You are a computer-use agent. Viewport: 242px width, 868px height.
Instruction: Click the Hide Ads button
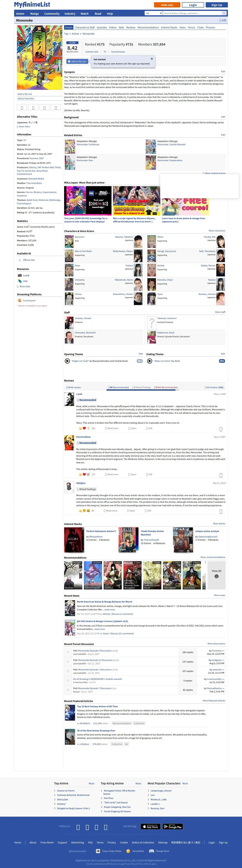(167, 5)
